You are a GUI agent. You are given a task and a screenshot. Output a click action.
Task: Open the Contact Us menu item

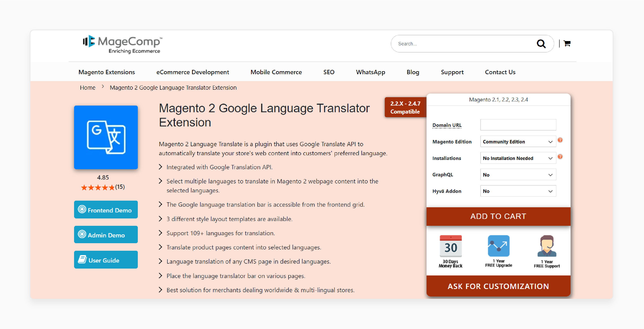tap(500, 72)
